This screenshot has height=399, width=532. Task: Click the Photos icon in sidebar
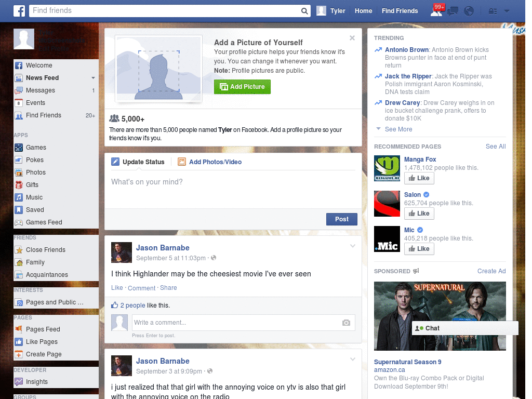[x=19, y=172]
